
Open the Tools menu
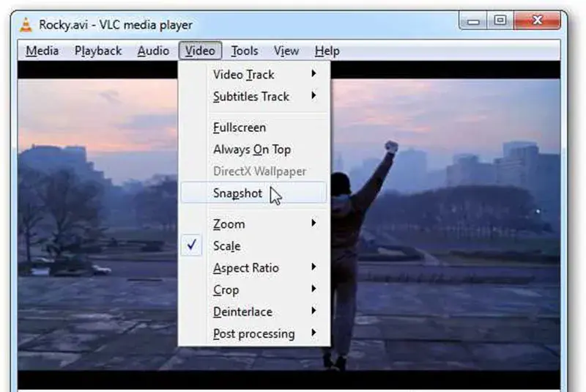click(245, 51)
